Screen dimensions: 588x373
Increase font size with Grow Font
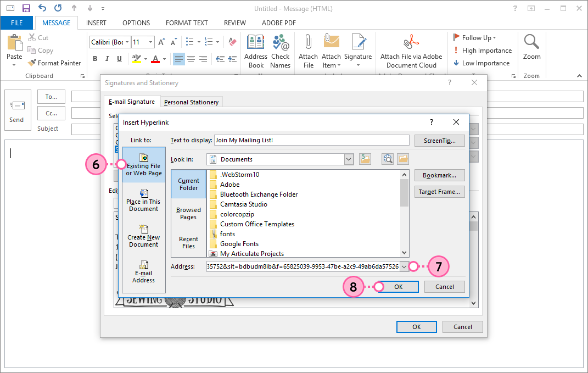[161, 42]
